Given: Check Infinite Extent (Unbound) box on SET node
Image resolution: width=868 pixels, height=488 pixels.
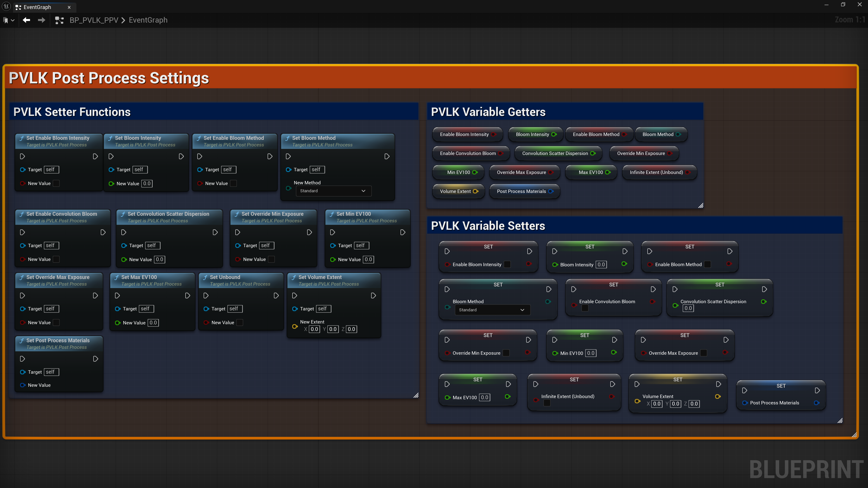Looking at the screenshot, I should 547,403.
